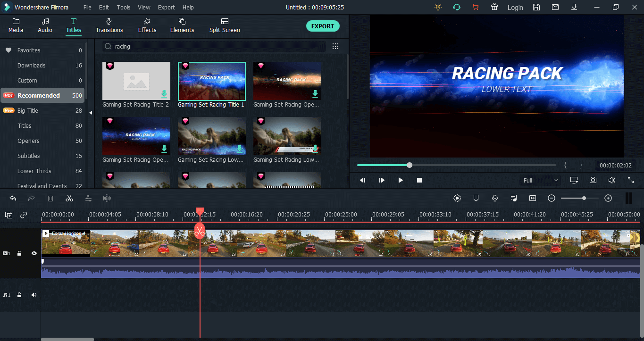Open the Tools menu
This screenshot has height=341, width=644.
tap(124, 7)
